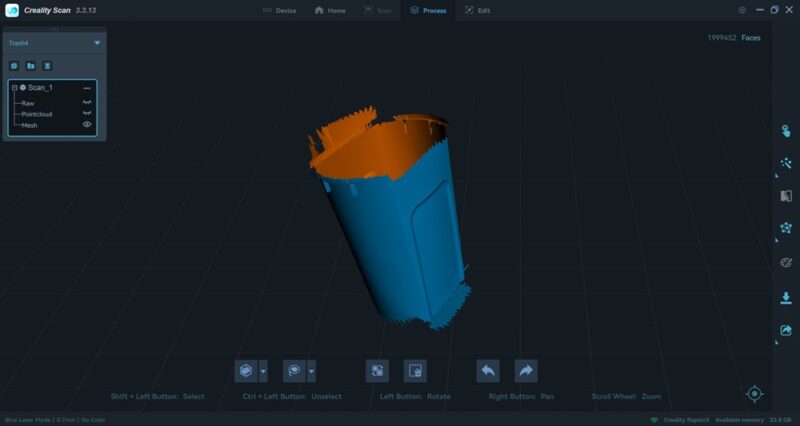Click the lasso selection tool button
This screenshot has width=800, height=426.
(294, 371)
